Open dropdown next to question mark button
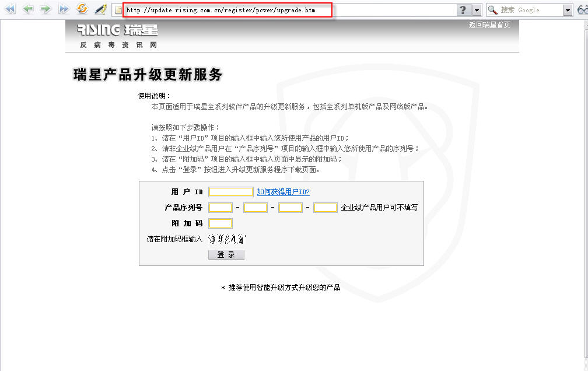Screen dimensions: 588x371 point(477,10)
